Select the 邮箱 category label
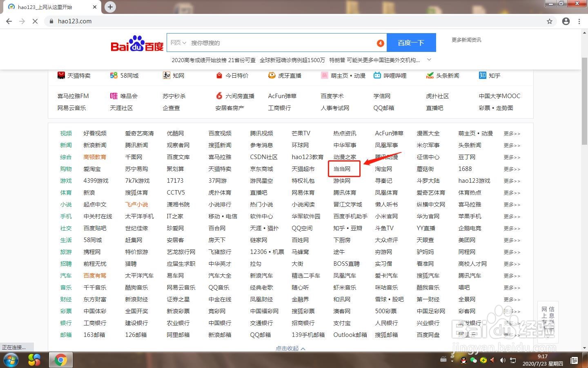 point(66,335)
